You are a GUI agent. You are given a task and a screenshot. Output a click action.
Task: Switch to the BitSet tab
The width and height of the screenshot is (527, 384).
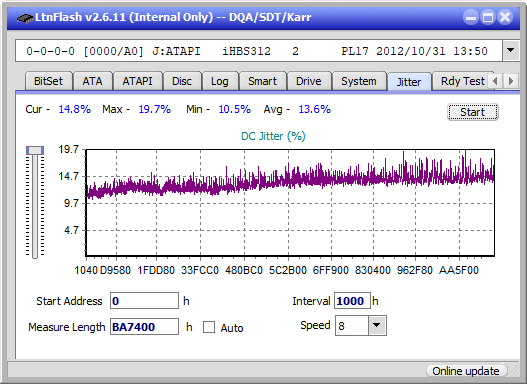tap(48, 81)
